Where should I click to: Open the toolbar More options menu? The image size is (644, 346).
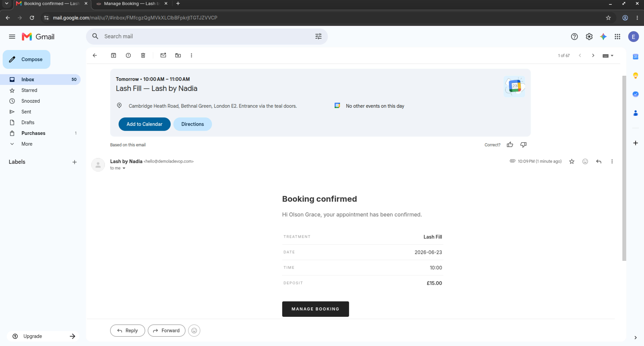192,55
